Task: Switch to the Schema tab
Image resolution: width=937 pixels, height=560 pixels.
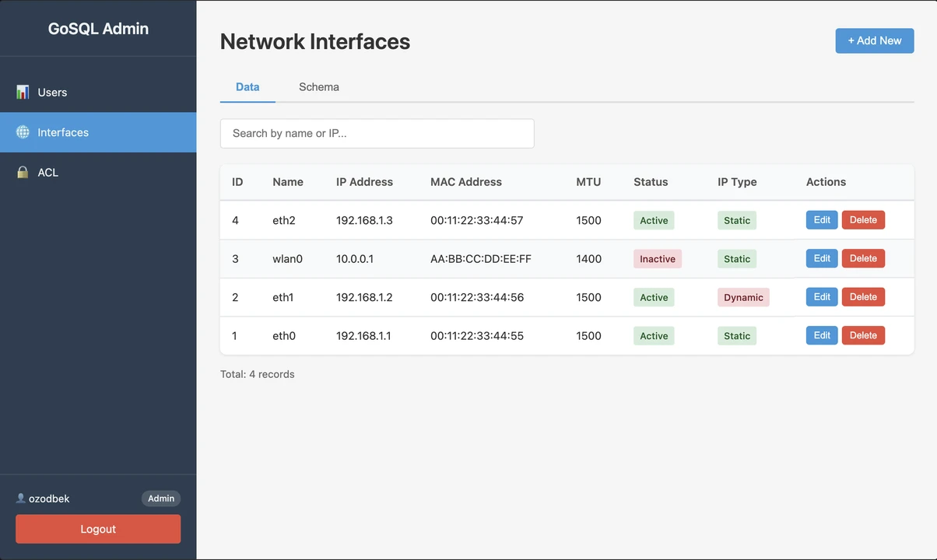Action: coord(319,87)
